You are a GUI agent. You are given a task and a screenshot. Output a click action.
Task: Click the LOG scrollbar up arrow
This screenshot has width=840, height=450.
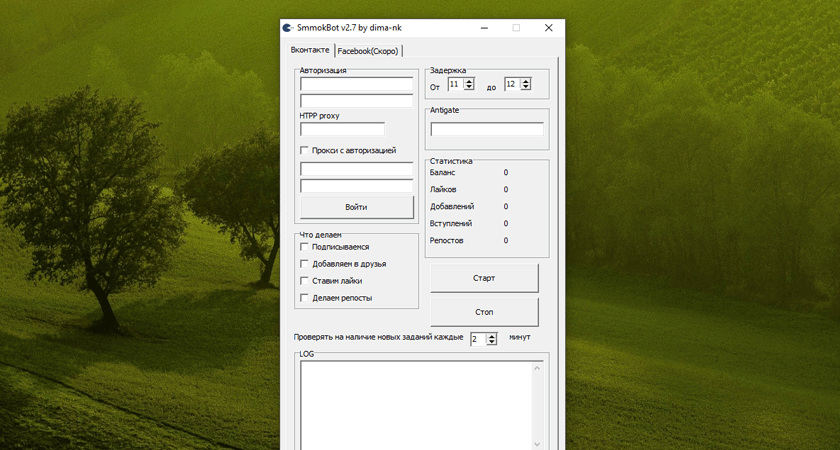(x=537, y=368)
